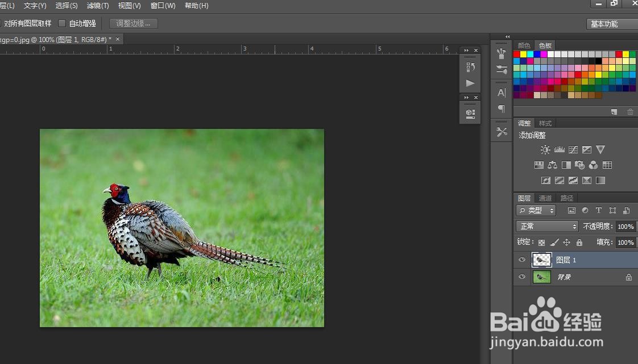Open the Actions panel play icon
Viewport: 638px width, 364px height.
pos(470,83)
